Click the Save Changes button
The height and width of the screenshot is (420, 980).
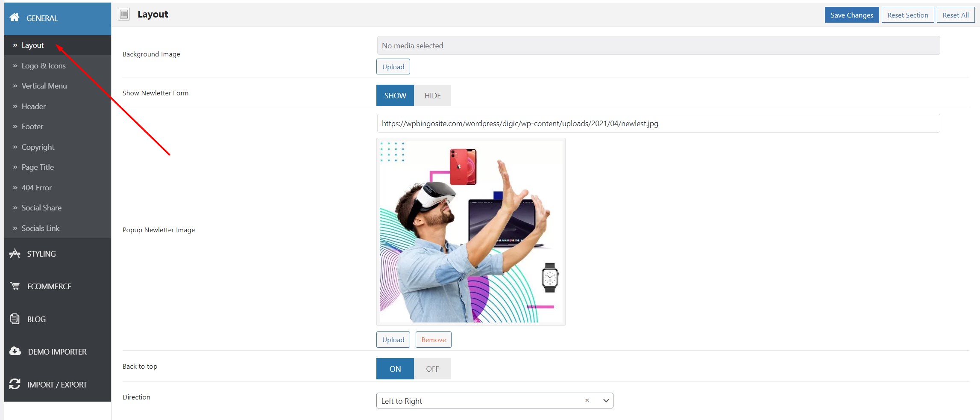(x=852, y=15)
